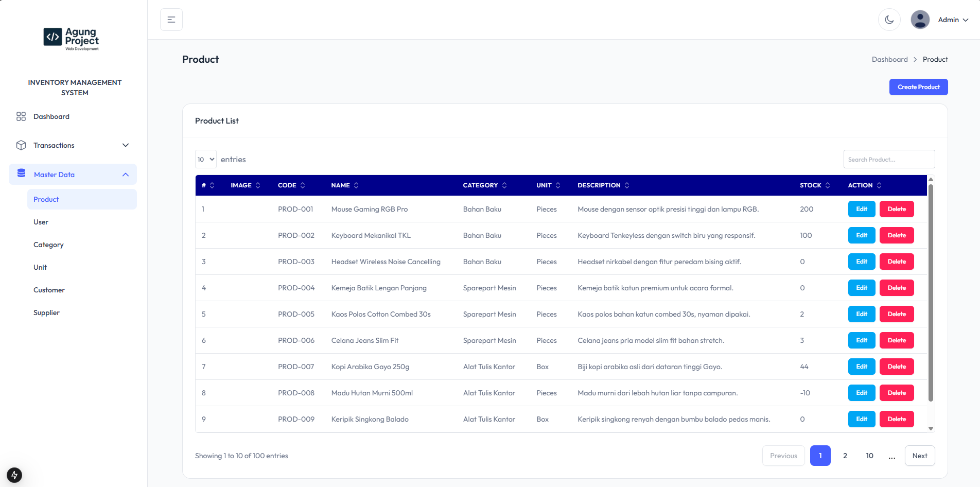The image size is (980, 487).
Task: Go to pagination page 10
Action: click(870, 456)
